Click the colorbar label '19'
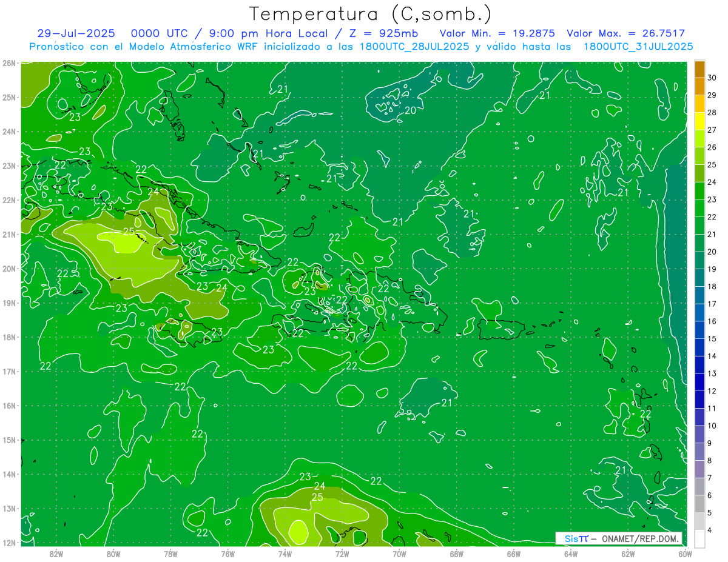 tap(712, 269)
